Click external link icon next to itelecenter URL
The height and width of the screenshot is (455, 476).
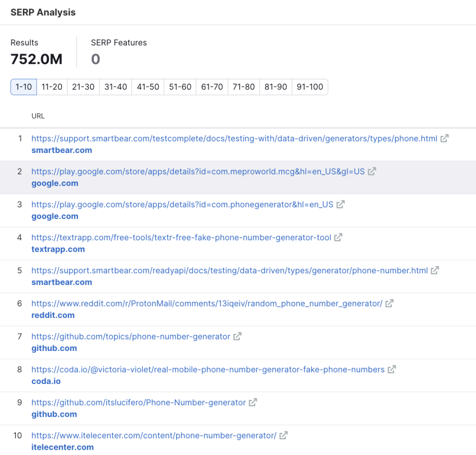coord(283,436)
